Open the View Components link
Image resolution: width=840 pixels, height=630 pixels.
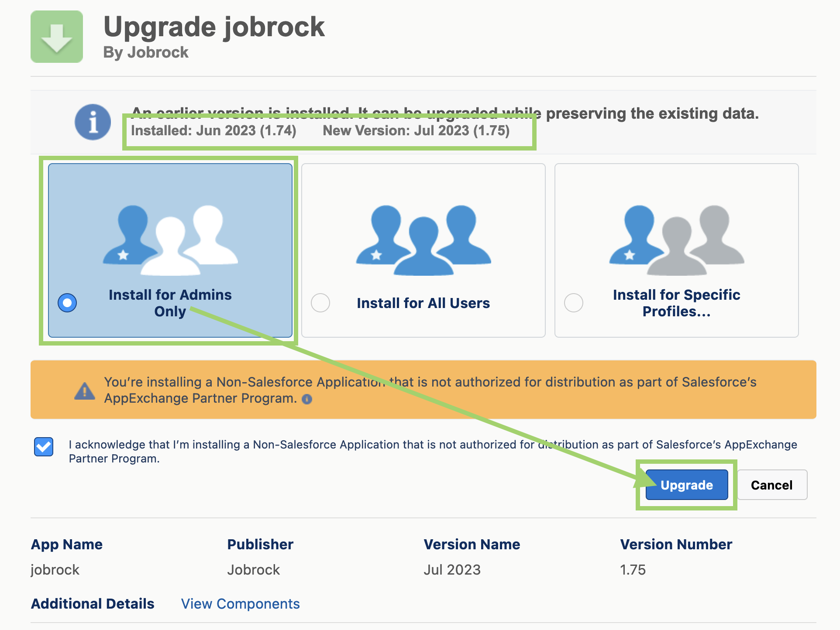pos(240,604)
